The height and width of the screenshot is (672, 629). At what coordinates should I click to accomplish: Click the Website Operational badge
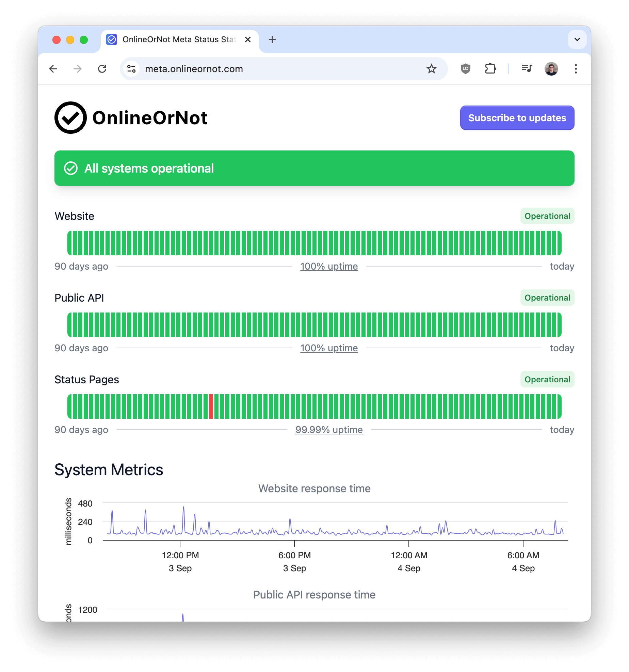pyautogui.click(x=547, y=216)
